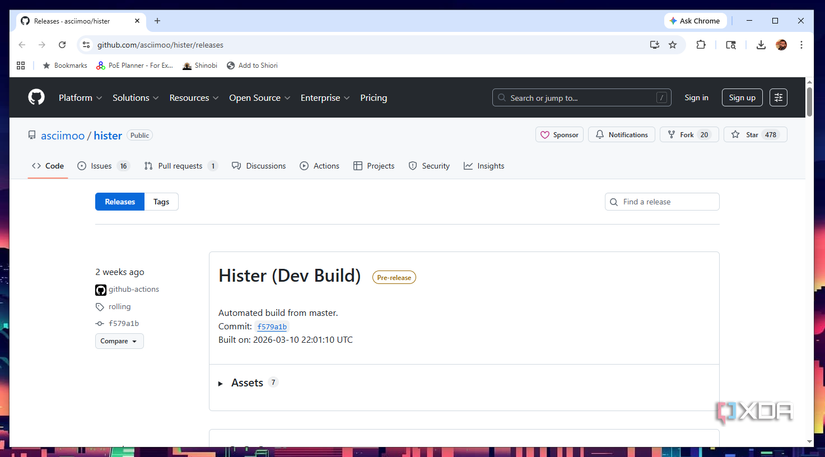Open commit f579a1b link in release notes
The image size is (825, 457).
[272, 327]
